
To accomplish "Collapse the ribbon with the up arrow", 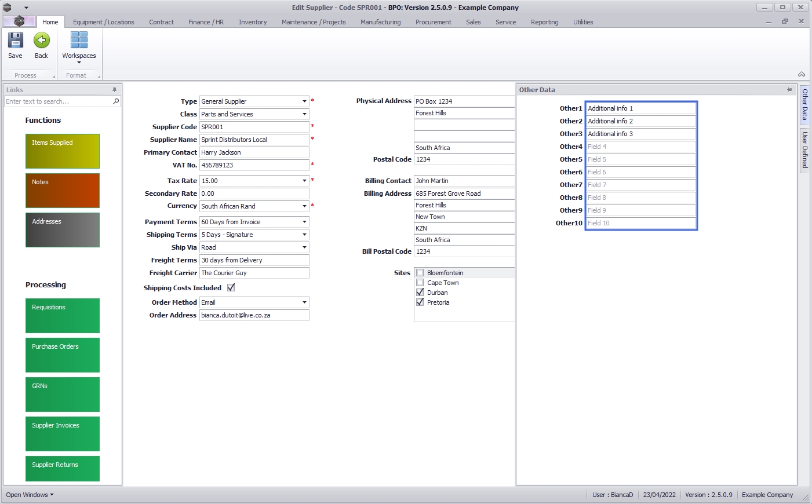I will [802, 74].
